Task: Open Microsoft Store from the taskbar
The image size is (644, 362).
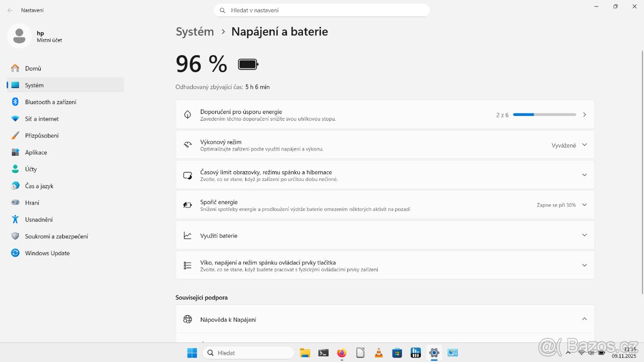Action: 397,353
